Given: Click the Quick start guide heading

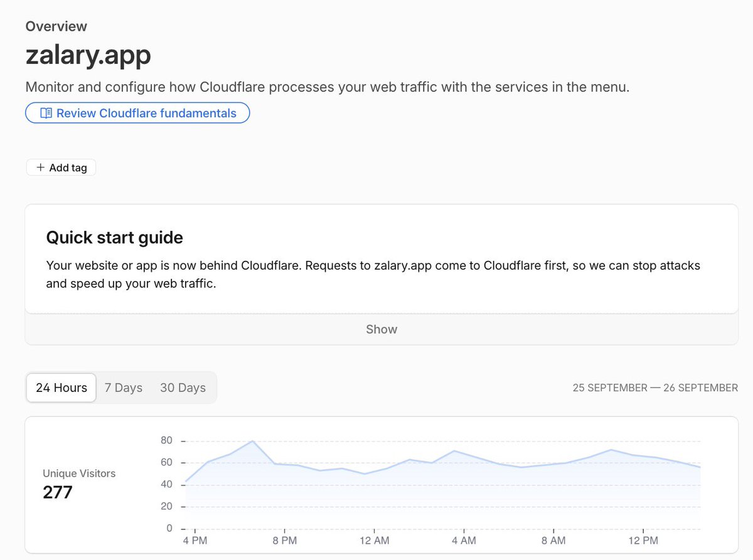Looking at the screenshot, I should click(x=115, y=238).
